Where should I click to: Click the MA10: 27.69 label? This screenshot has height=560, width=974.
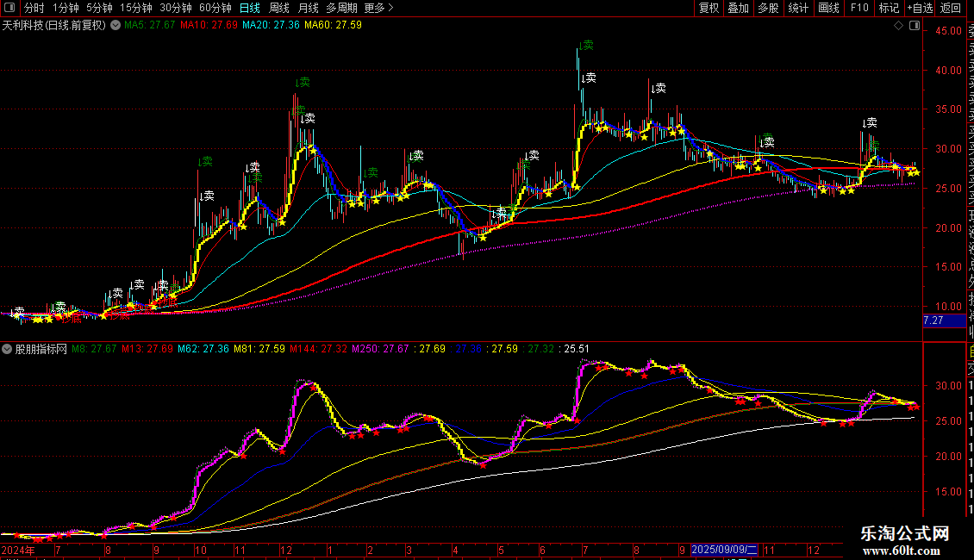(x=209, y=26)
